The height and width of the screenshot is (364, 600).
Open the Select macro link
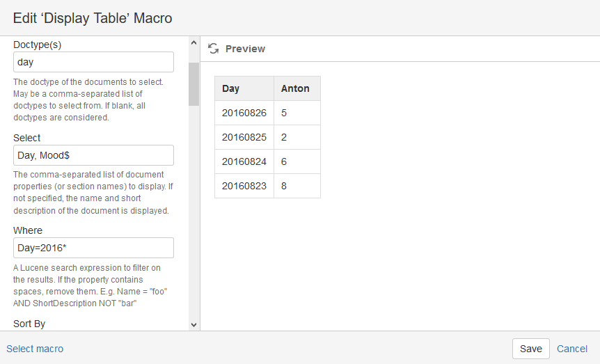click(35, 349)
